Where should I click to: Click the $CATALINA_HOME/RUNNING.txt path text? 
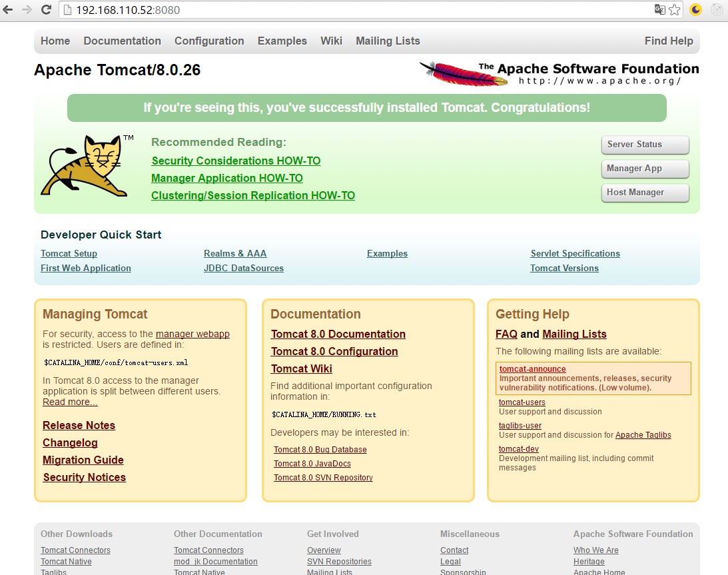coord(324,415)
